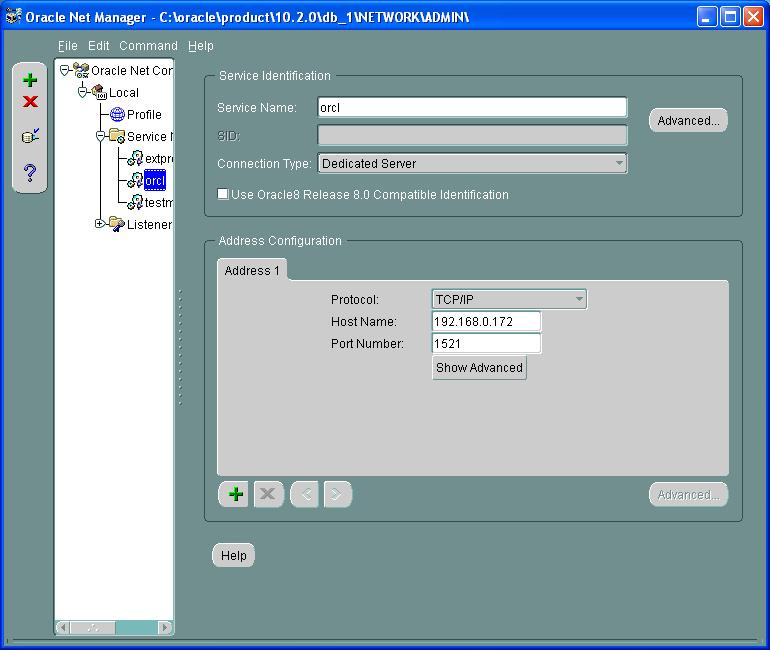Click Advanced button in Service Identification

tap(688, 120)
